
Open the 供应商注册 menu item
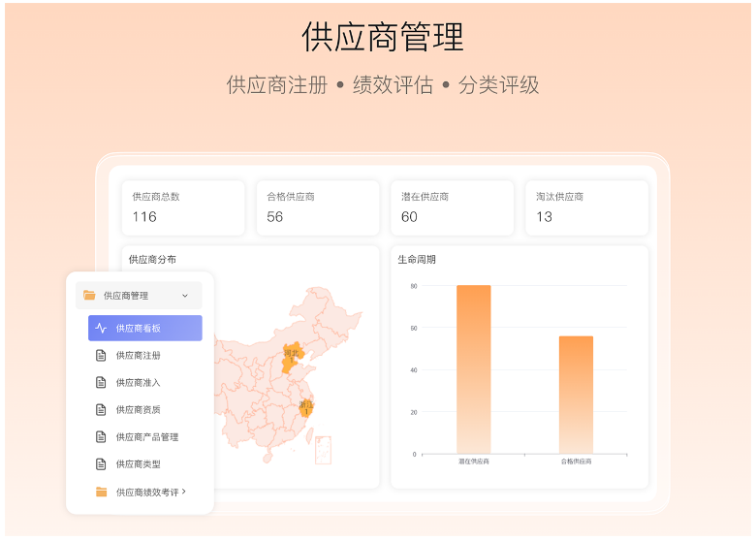(x=138, y=356)
